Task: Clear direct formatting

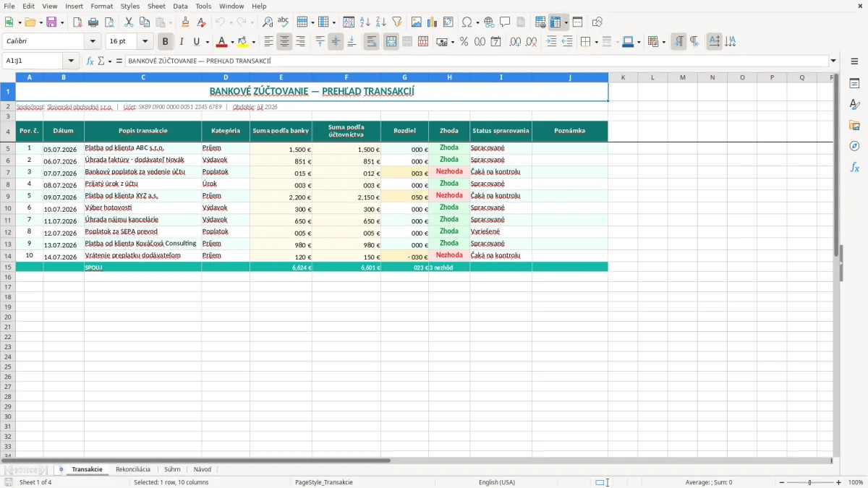Action: pos(201,22)
